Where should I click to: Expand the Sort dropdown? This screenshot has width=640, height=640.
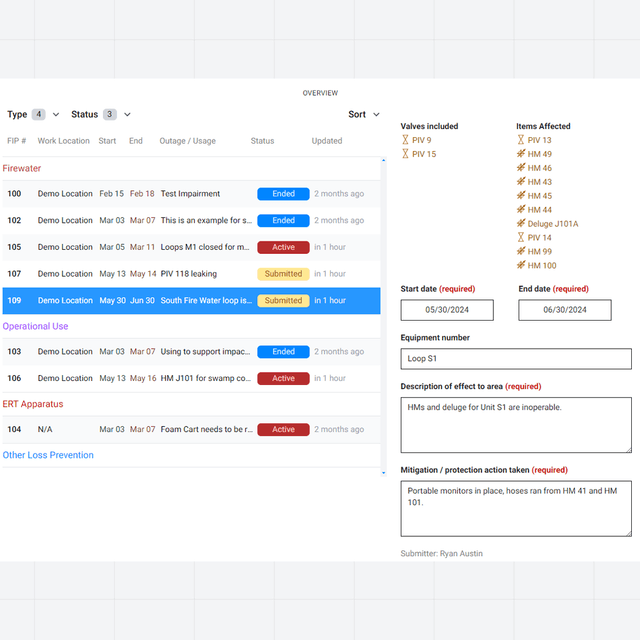coord(364,114)
